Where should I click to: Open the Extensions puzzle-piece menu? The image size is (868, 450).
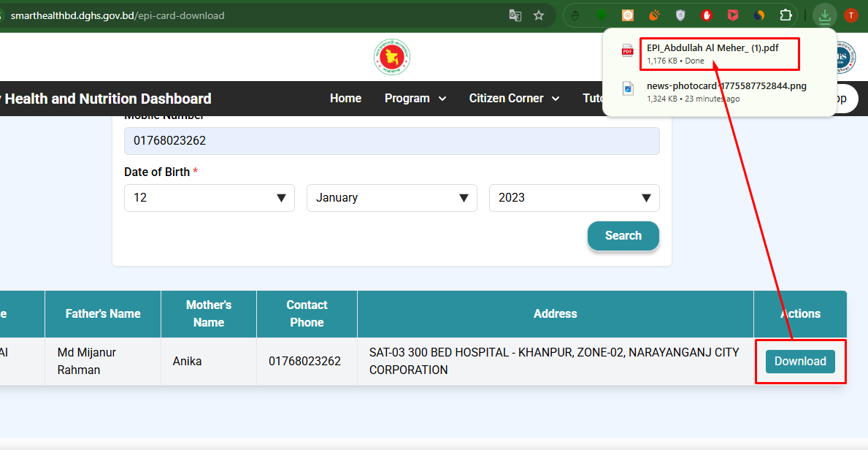click(x=785, y=15)
